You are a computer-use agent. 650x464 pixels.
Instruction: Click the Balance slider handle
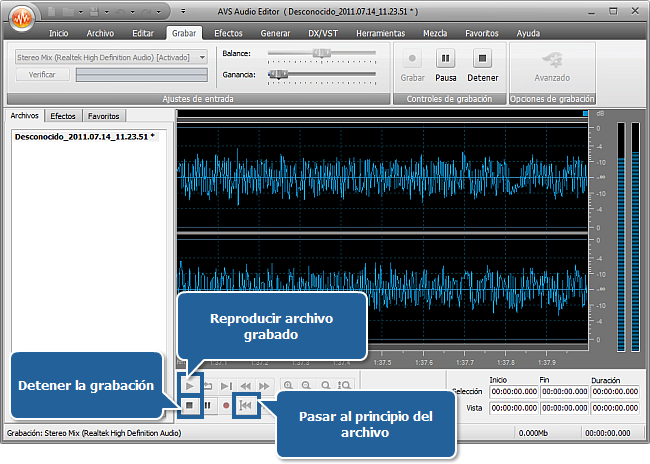[x=317, y=53]
